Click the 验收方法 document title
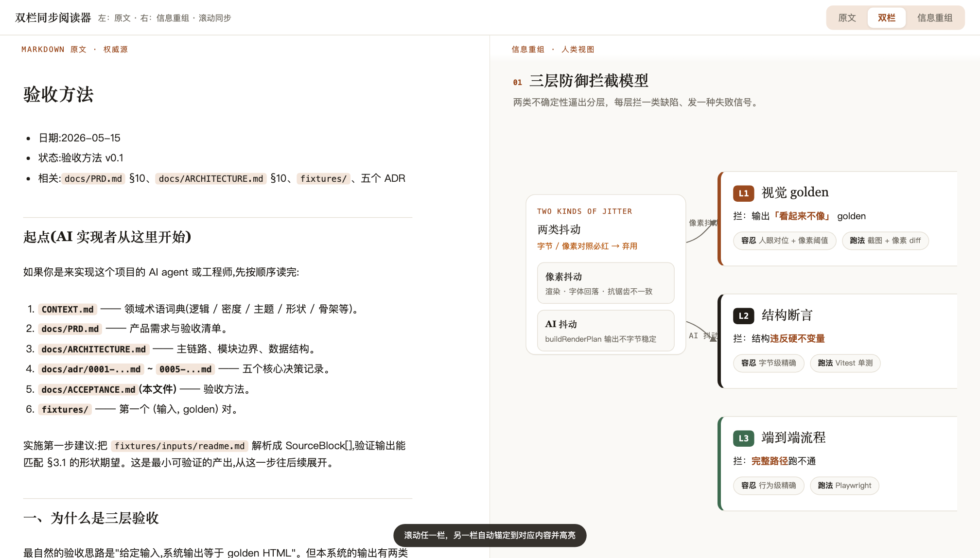 click(x=58, y=94)
